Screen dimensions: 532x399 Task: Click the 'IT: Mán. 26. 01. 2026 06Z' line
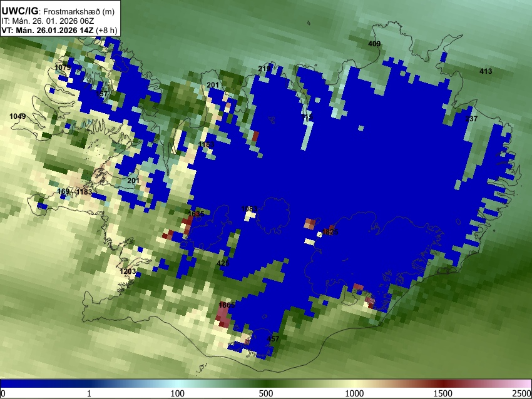(x=48, y=21)
